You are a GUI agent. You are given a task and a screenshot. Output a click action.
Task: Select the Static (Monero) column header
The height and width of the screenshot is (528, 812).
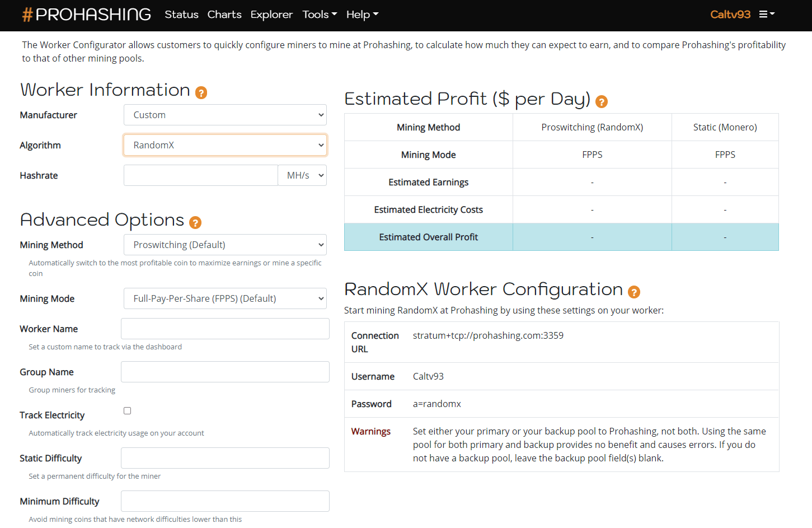point(725,127)
